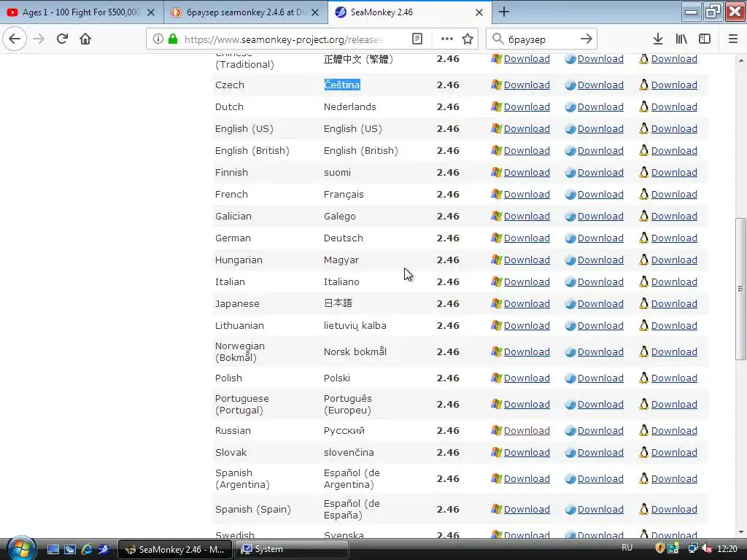Download French macOS build
The image size is (747, 560).
coord(600,194)
